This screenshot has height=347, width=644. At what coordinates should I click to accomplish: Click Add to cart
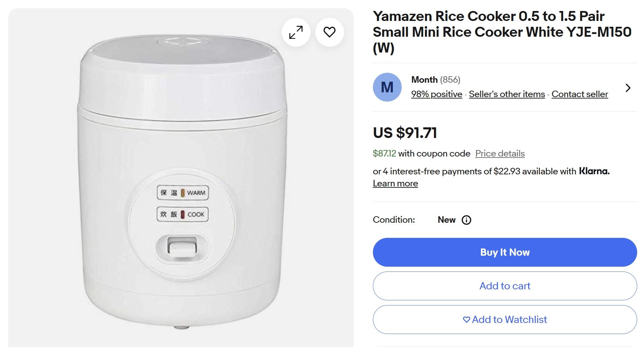(x=505, y=286)
